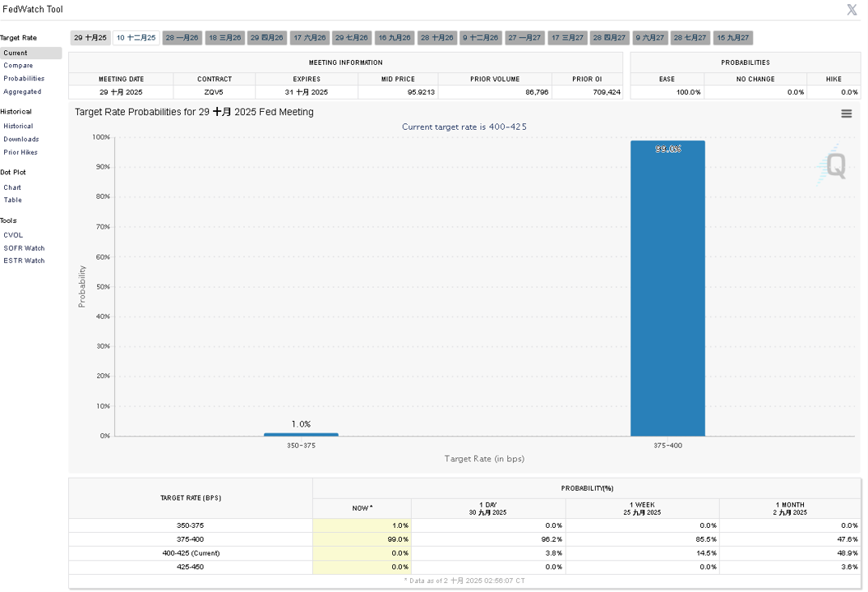The width and height of the screenshot is (868, 592).
Task: Go to Probabilities under Target Rate
Action: click(x=24, y=79)
